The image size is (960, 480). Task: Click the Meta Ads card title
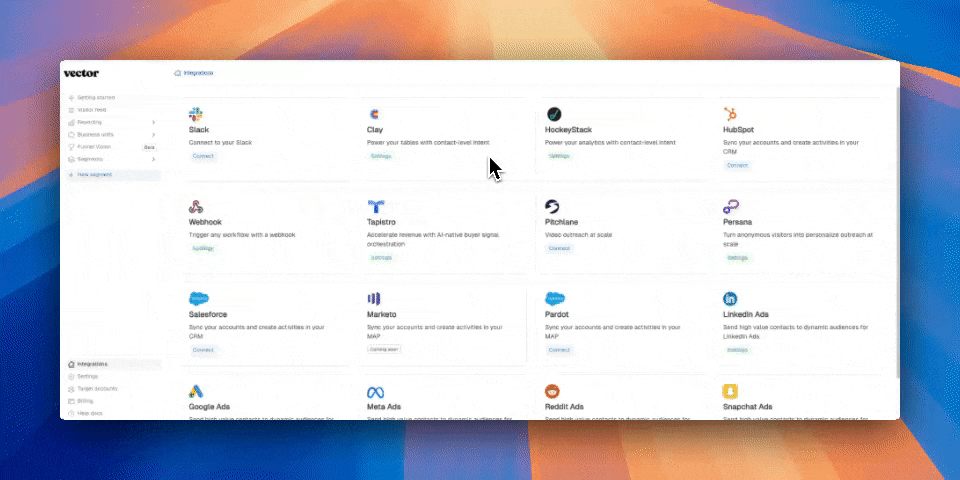pos(384,407)
